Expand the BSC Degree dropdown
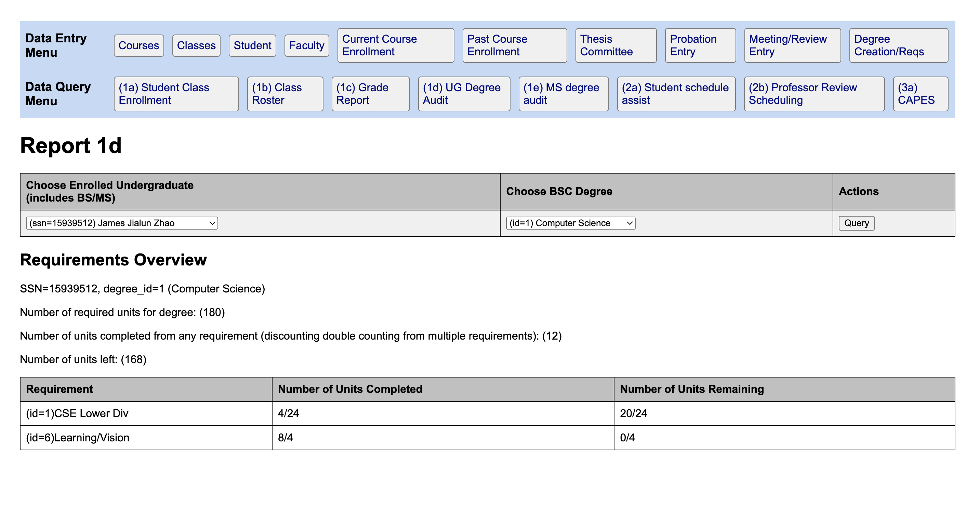This screenshot has height=522, width=980. point(570,223)
